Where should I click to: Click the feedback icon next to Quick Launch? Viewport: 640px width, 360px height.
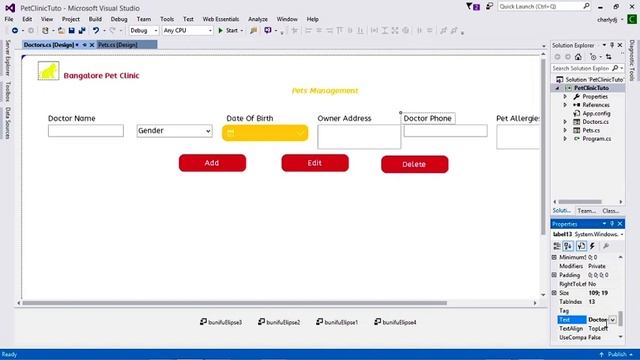(x=489, y=6)
